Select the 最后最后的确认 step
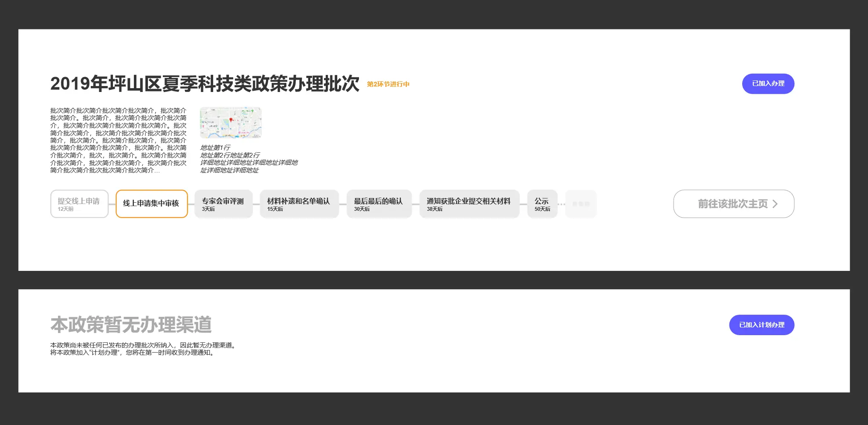This screenshot has width=868, height=425. pos(379,204)
